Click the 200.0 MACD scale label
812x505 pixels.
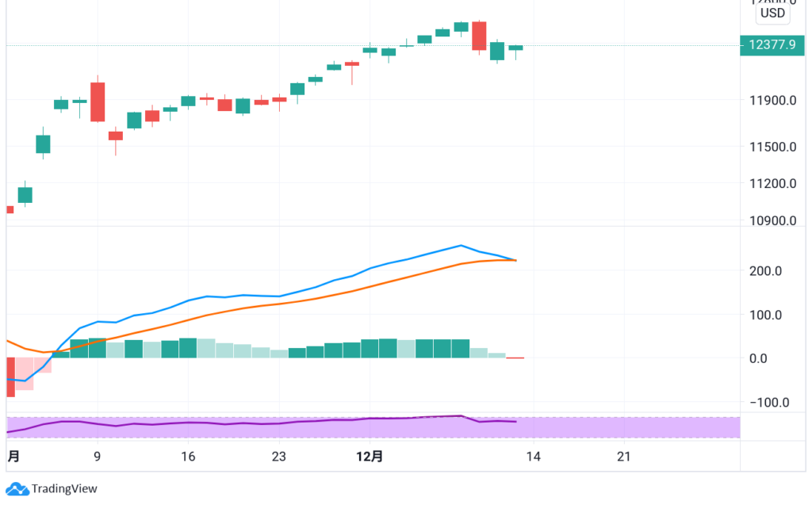click(x=766, y=270)
